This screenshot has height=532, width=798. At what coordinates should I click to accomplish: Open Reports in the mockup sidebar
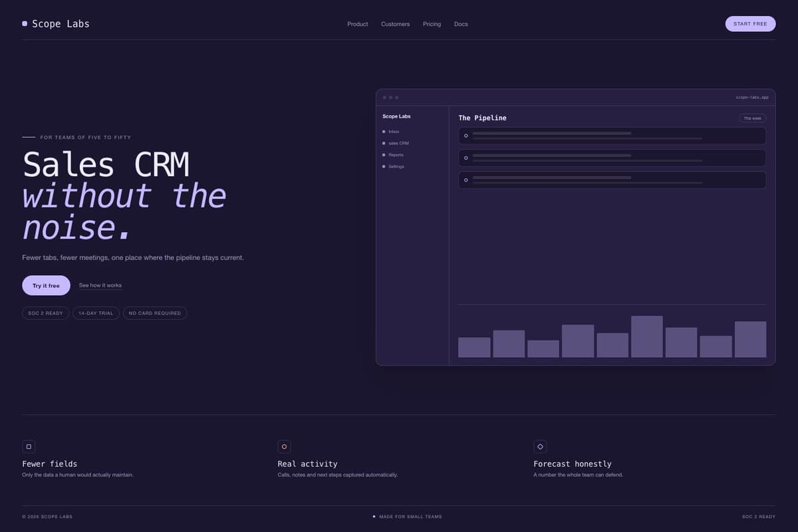tap(393, 155)
